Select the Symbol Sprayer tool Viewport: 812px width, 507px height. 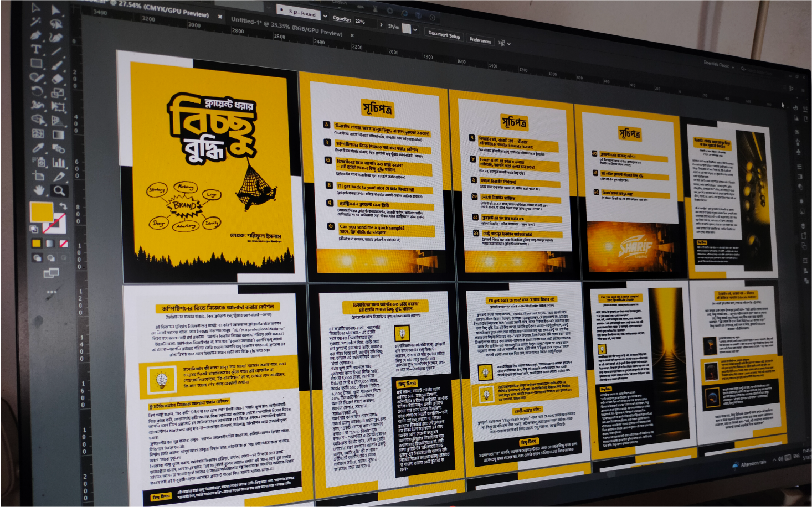(x=39, y=162)
